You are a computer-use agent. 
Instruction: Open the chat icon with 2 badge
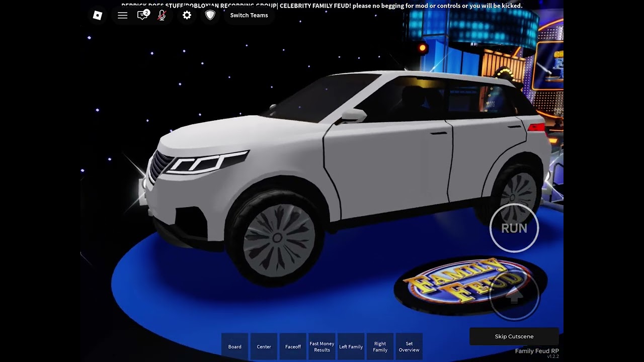(x=143, y=15)
